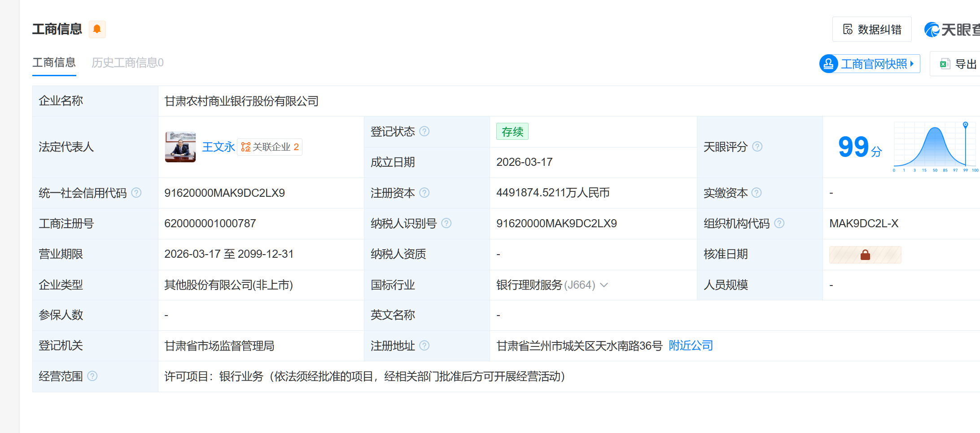Click registration number 620000001000787

pos(210,224)
